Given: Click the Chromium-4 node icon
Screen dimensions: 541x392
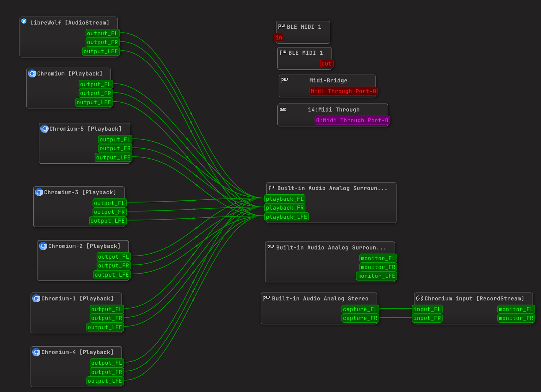Looking at the screenshot, I should point(36,352).
